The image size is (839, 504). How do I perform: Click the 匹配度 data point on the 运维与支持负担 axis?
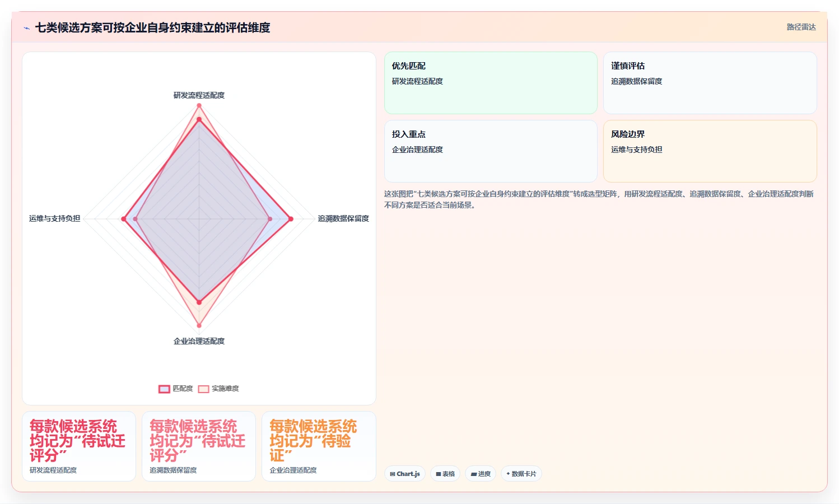point(124,219)
